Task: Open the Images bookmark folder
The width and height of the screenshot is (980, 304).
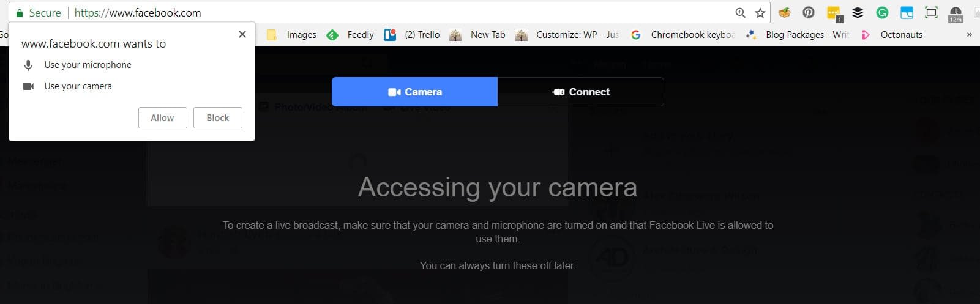Action: 291,35
